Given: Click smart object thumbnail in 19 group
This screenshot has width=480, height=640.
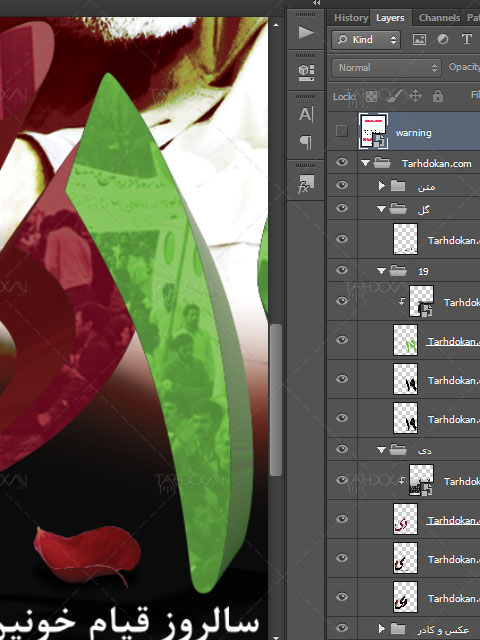Looking at the screenshot, I should pyautogui.click(x=421, y=301).
